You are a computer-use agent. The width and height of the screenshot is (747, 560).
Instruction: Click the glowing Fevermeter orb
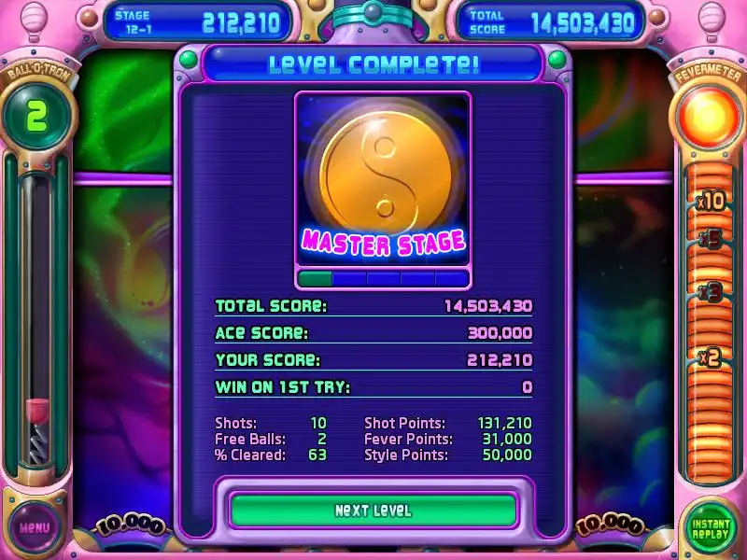708,117
